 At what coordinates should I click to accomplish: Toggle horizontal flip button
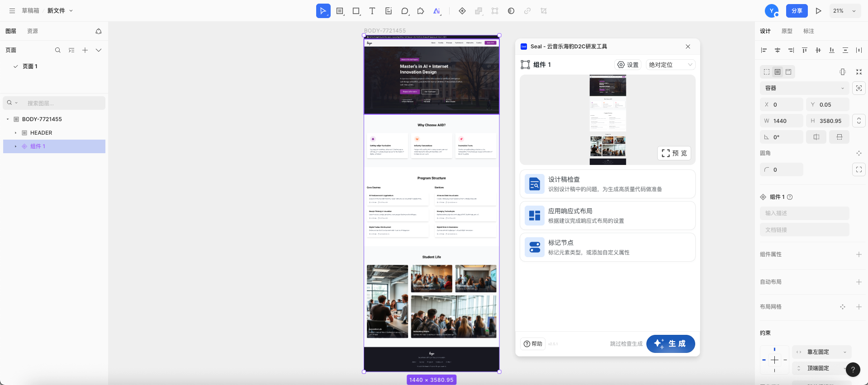(x=816, y=137)
